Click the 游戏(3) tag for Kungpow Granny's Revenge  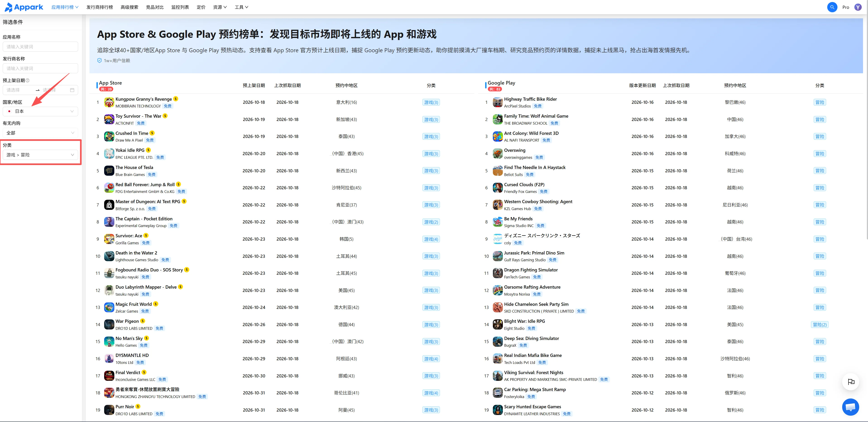pyautogui.click(x=431, y=102)
